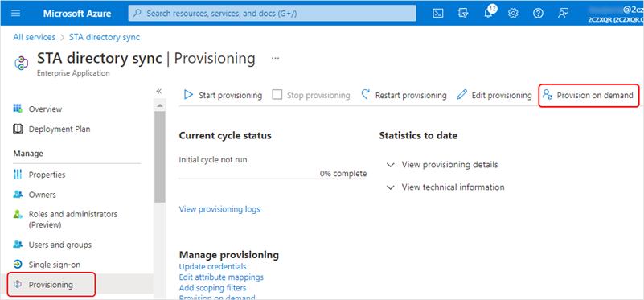Open the feedback icon in header
Viewport: 644px width, 300px height.
click(x=563, y=13)
